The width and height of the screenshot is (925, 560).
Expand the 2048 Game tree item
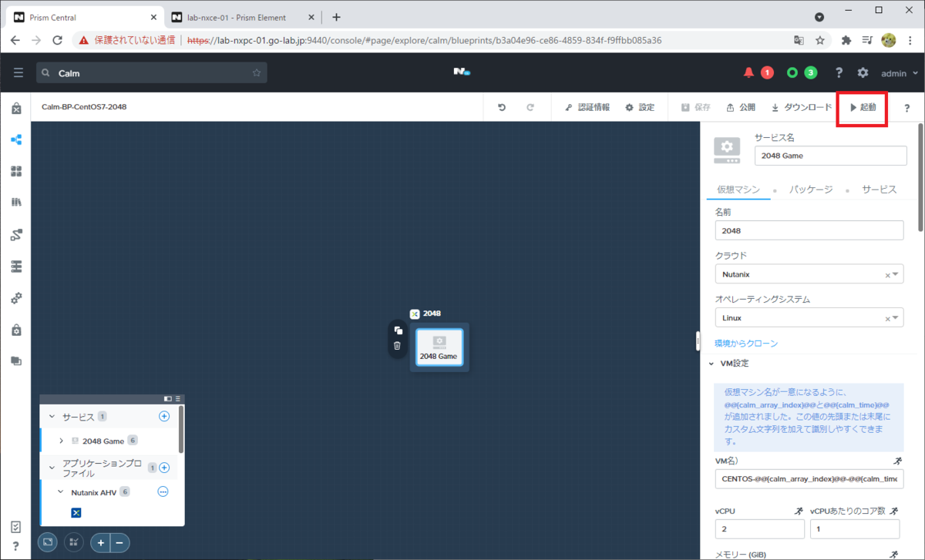(x=61, y=441)
